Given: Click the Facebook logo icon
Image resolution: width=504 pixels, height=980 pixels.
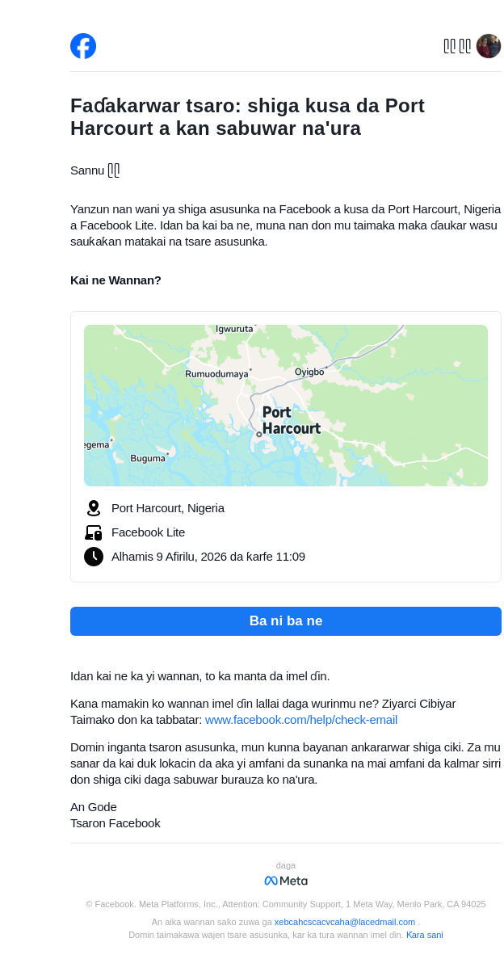Looking at the screenshot, I should click(x=83, y=46).
